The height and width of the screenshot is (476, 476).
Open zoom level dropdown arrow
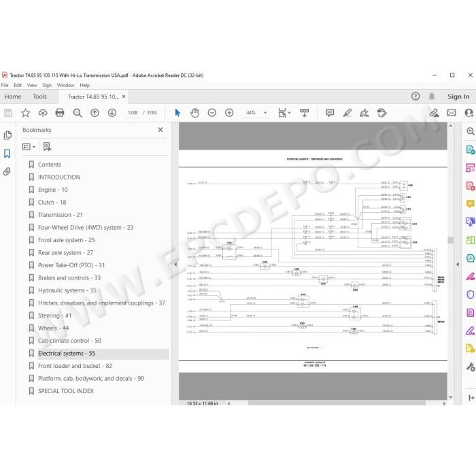(x=265, y=113)
